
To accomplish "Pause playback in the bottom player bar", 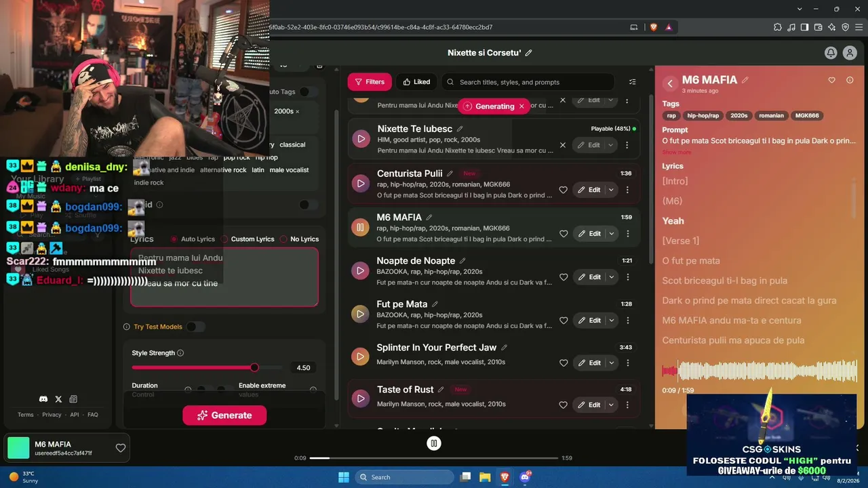I will coord(434,443).
